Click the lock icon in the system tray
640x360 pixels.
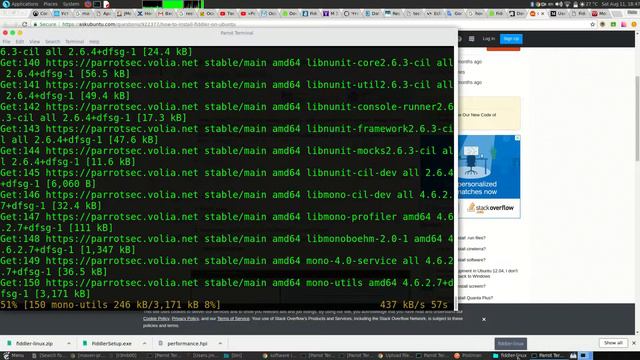pos(575,4)
